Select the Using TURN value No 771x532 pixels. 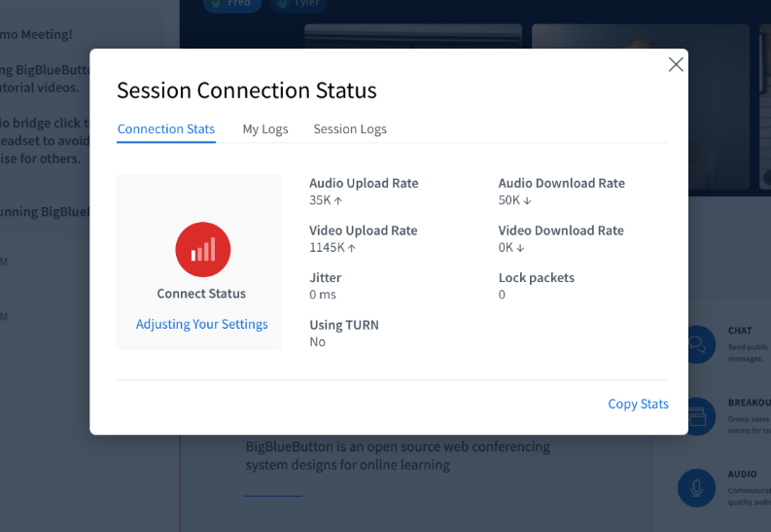[317, 341]
